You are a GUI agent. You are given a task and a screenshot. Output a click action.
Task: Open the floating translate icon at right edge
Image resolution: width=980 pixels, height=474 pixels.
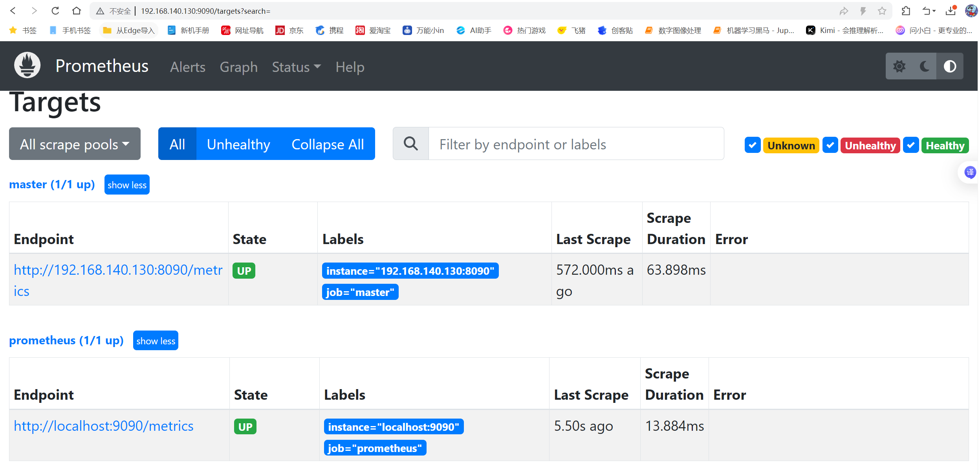tap(970, 172)
